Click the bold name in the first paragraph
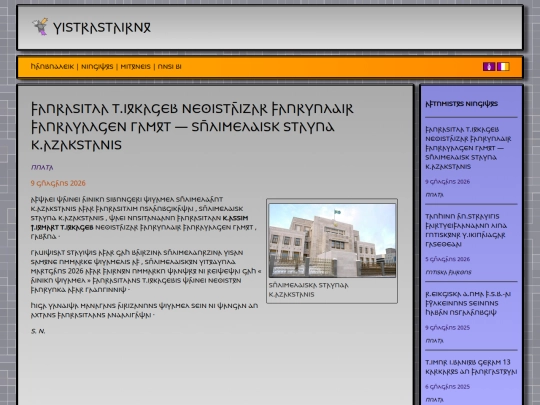Image resolution: width=540 pixels, height=405 pixels. [x=139, y=223]
